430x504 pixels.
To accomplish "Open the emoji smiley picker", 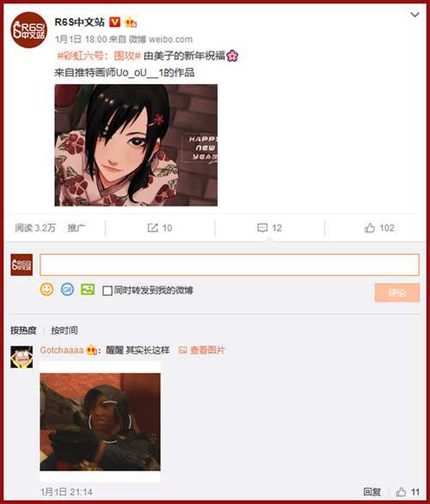I will click(x=46, y=290).
